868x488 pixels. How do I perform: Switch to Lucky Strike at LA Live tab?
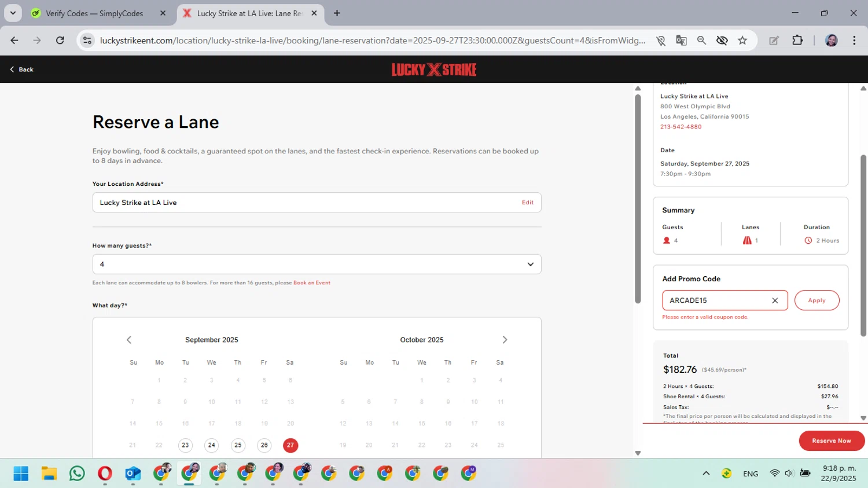pyautogui.click(x=250, y=13)
